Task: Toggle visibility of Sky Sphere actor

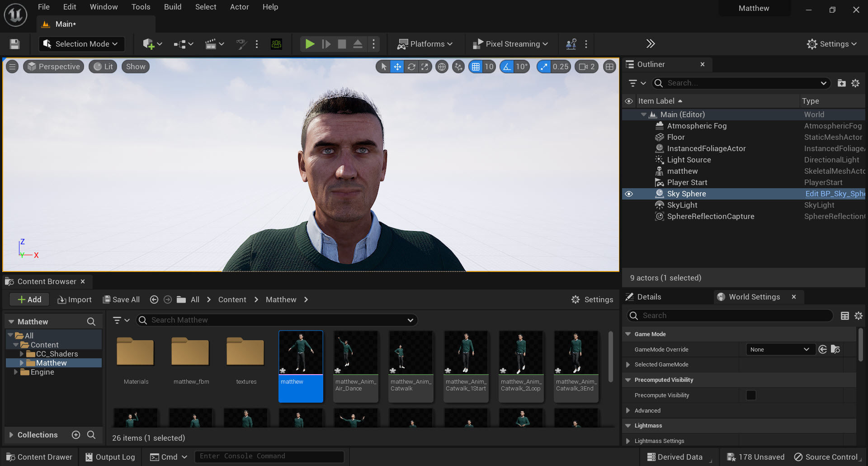Action: pos(629,194)
